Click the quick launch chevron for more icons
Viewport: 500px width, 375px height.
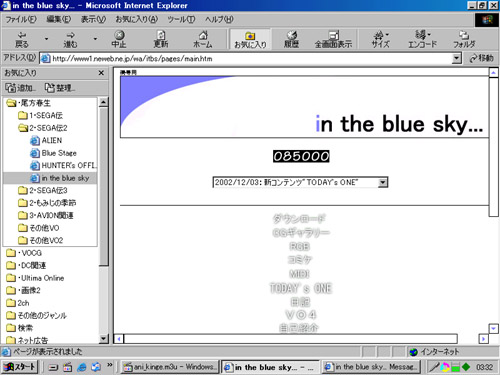(x=109, y=365)
